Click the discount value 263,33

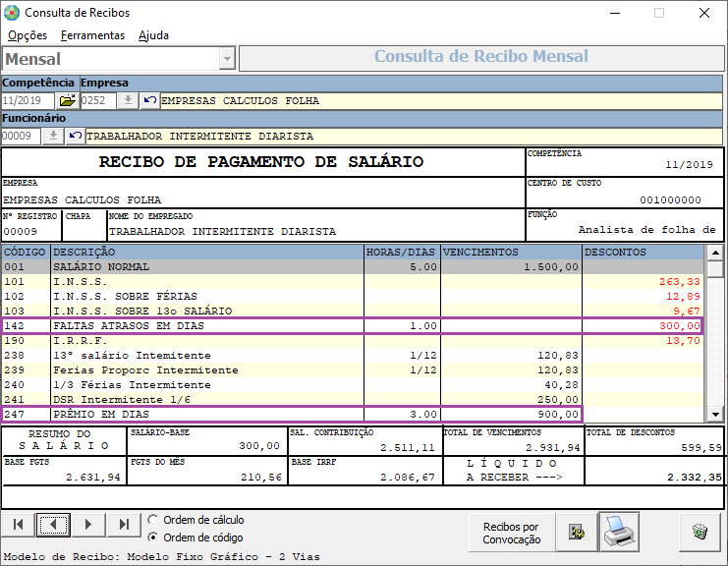(x=680, y=281)
